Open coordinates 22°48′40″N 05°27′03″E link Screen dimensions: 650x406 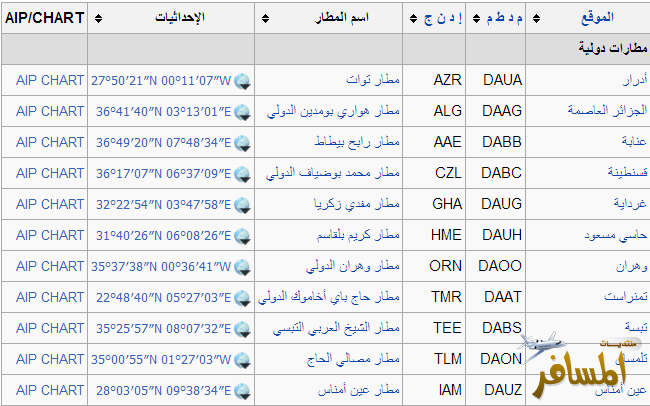(x=163, y=298)
